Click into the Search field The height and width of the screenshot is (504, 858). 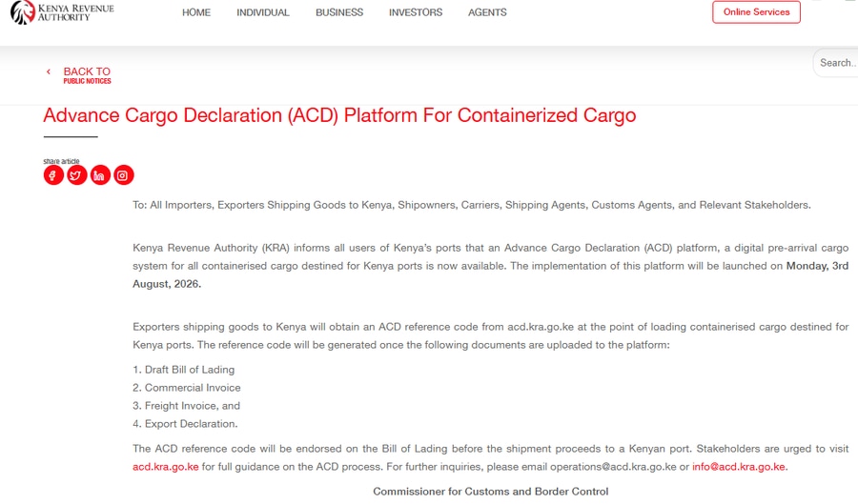(835, 63)
